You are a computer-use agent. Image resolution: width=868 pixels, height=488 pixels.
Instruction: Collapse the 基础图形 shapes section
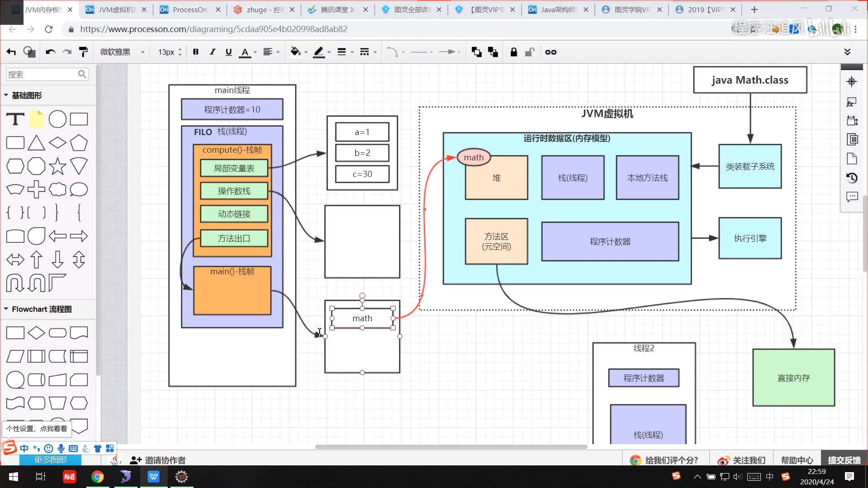[6, 95]
